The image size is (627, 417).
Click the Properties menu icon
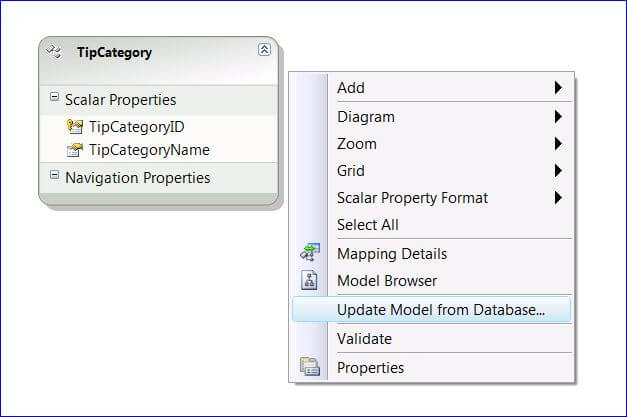coord(310,367)
